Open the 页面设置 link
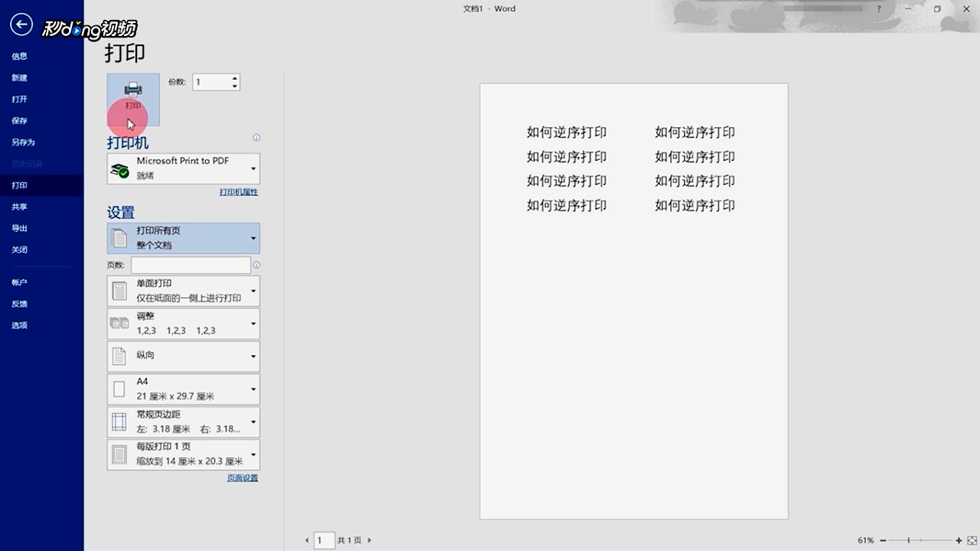The image size is (980, 551). (243, 478)
